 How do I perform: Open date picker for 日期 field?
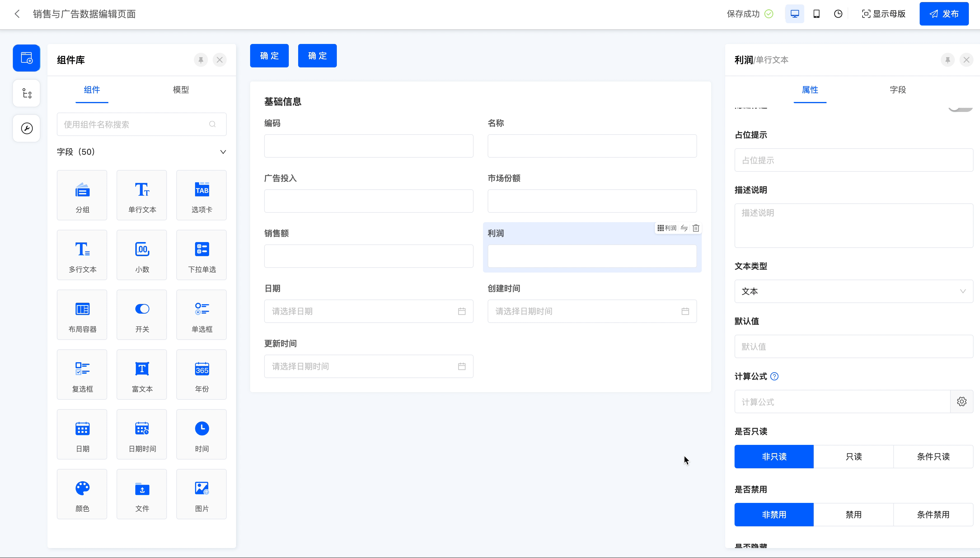(x=368, y=311)
